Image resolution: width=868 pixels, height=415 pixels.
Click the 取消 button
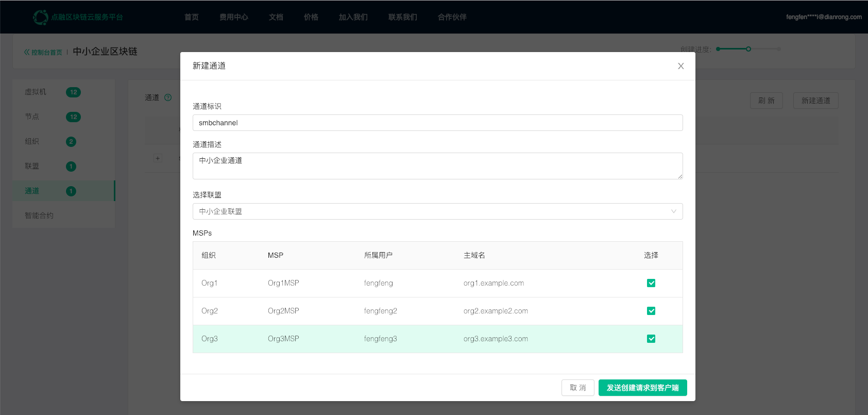click(578, 388)
